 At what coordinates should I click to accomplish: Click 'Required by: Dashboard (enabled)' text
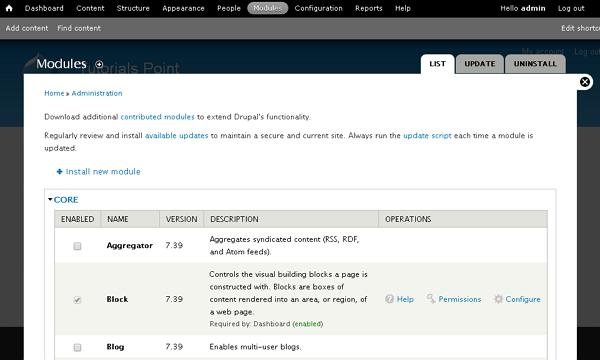[x=266, y=324]
